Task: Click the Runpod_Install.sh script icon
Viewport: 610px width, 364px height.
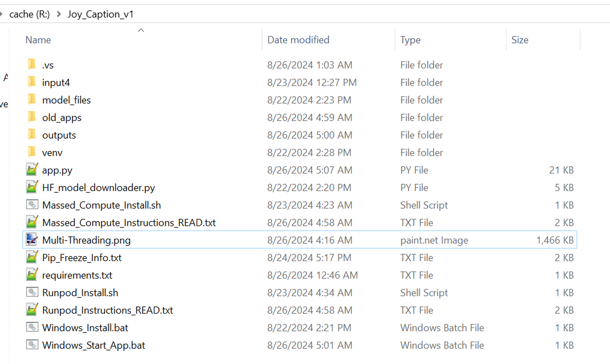Action: click(32, 292)
